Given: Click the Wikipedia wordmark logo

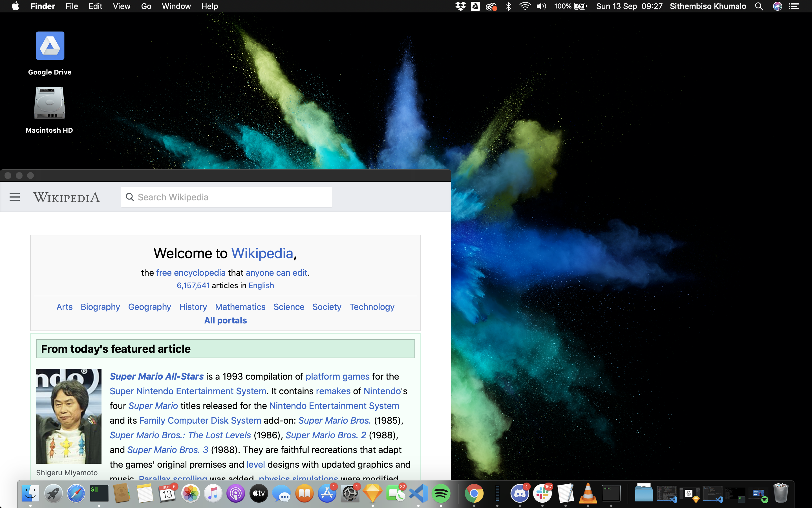Looking at the screenshot, I should 67,197.
